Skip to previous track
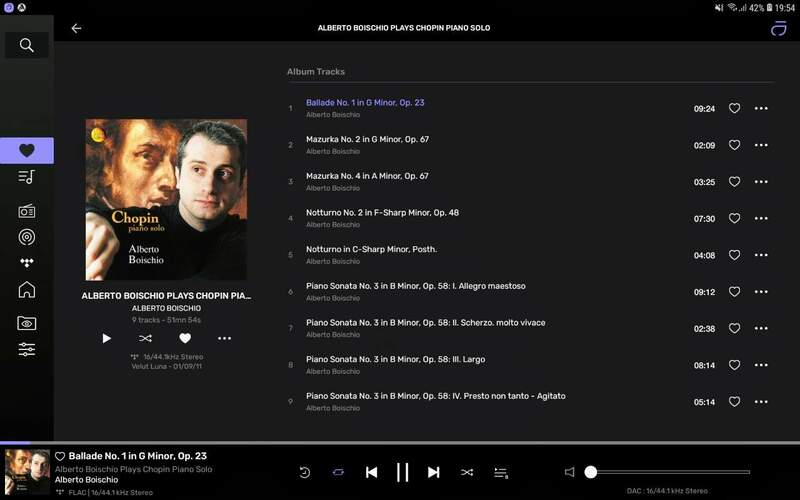Image resolution: width=800 pixels, height=500 pixels. (371, 472)
